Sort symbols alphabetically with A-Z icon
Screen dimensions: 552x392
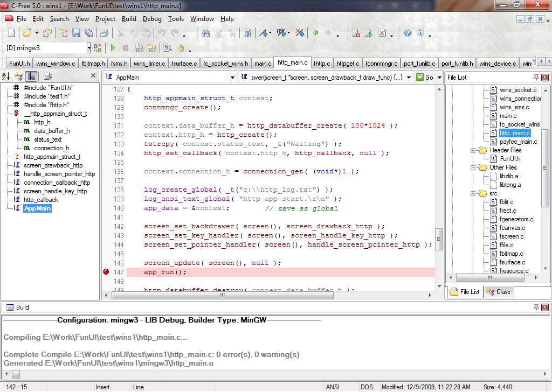pos(6,76)
